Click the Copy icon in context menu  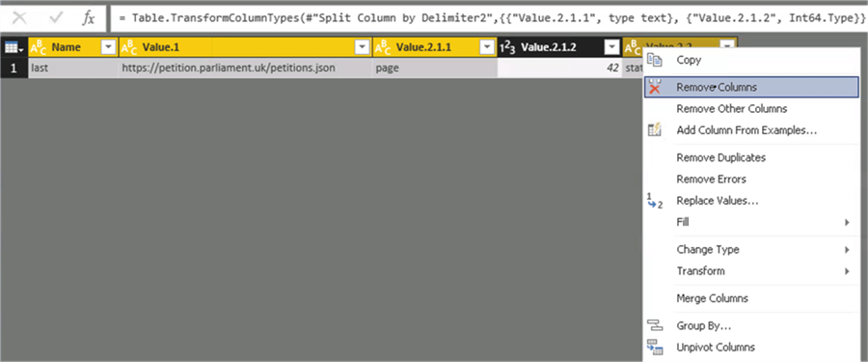[655, 60]
